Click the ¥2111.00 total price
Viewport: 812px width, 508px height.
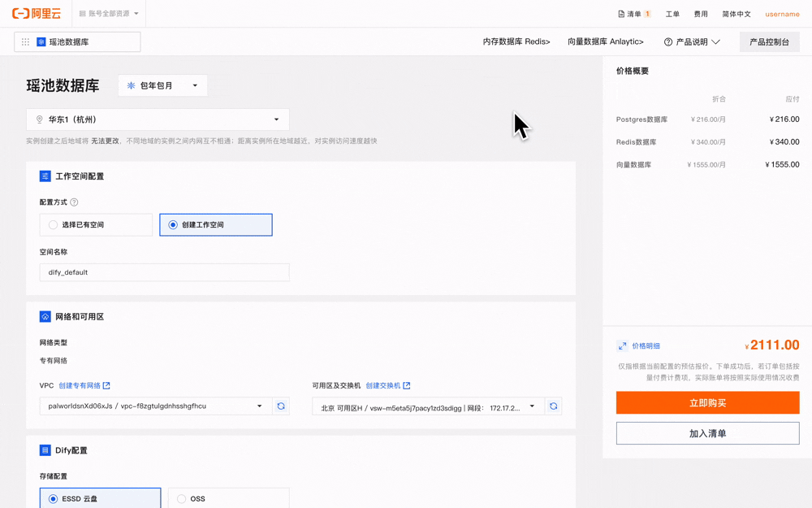pyautogui.click(x=772, y=345)
